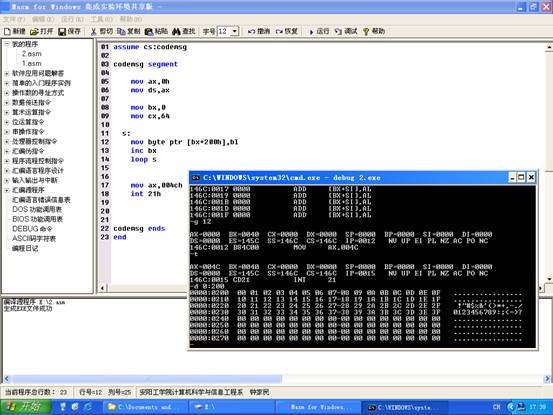
Task: Expand the tree node directly above DOS entry
Action: point(7,190)
